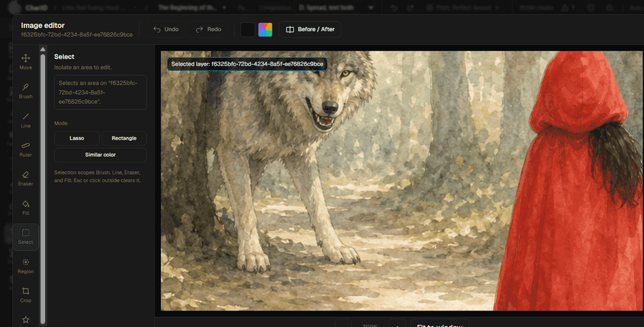Redo the last edit

209,29
